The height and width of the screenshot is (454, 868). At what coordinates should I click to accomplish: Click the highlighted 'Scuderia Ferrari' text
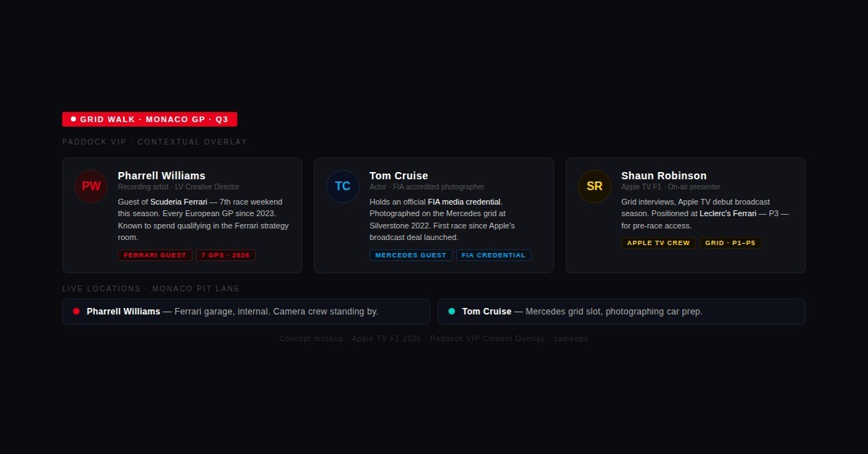(179, 202)
